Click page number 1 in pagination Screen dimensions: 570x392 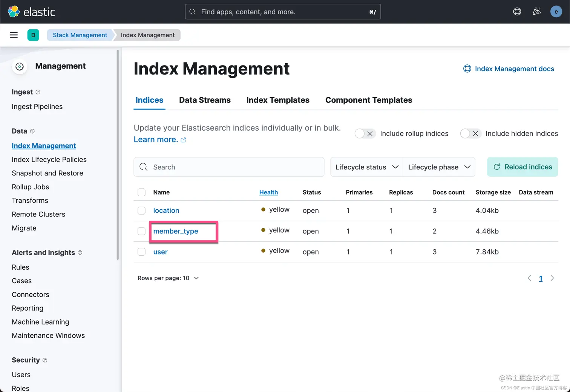point(541,279)
